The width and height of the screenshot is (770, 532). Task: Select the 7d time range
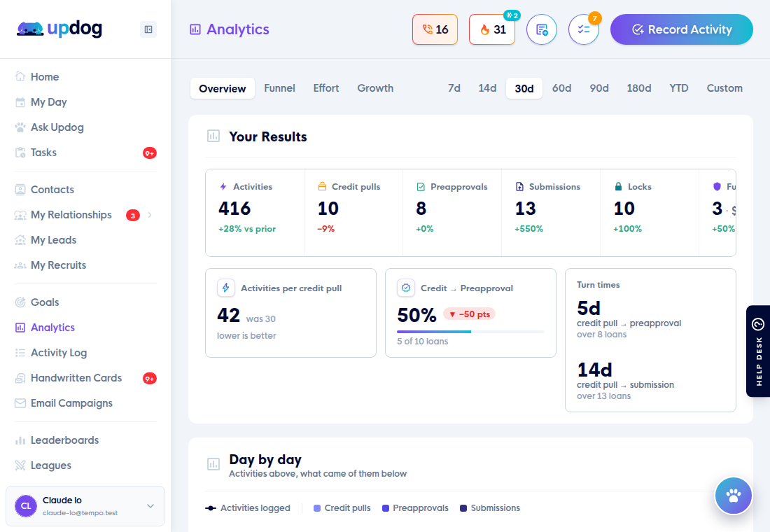(x=454, y=88)
